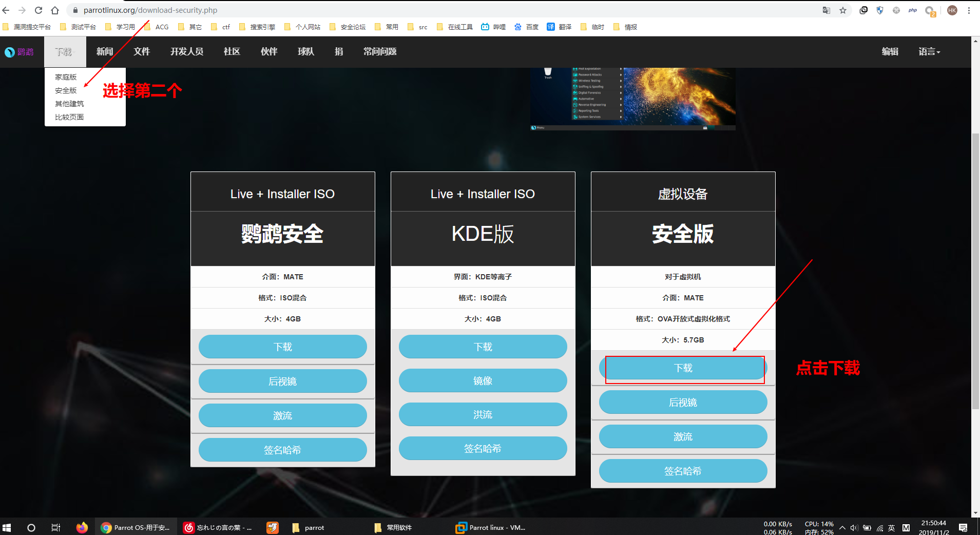This screenshot has width=980, height=535.
Task: Open the php extension icon
Action: [913, 10]
